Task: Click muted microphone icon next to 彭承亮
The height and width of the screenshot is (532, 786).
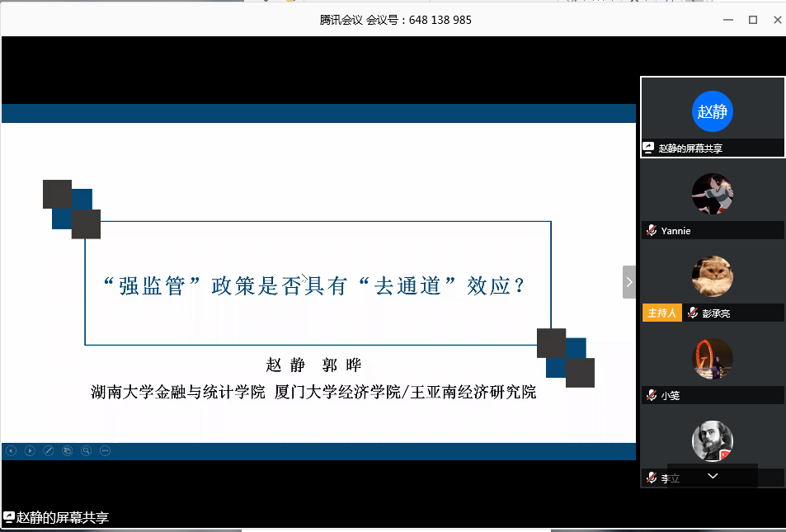Action: tap(694, 313)
